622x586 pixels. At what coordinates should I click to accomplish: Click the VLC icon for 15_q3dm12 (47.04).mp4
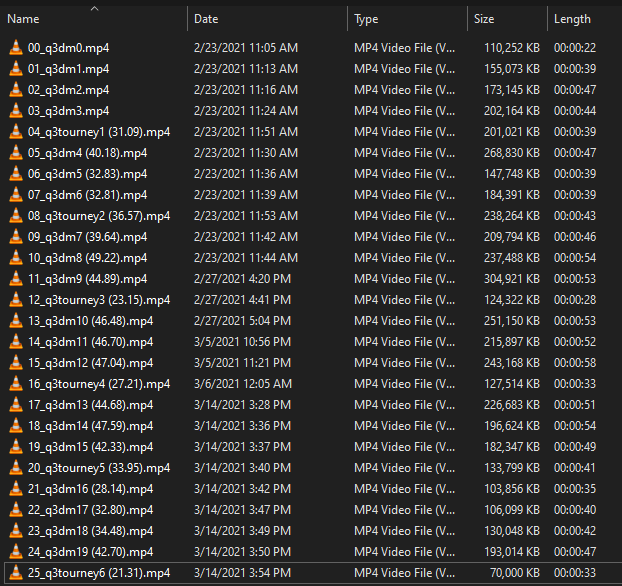point(16,363)
